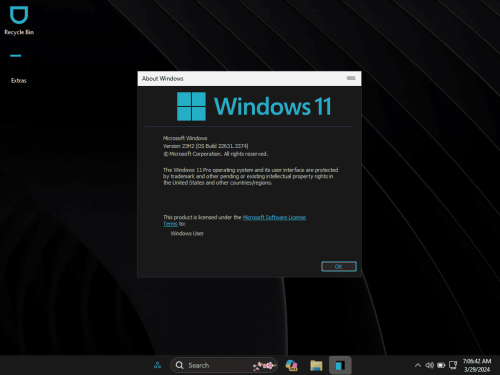This screenshot has width=500, height=375.
Task: Close the About Windows dialog via title bar
Action: click(x=351, y=78)
